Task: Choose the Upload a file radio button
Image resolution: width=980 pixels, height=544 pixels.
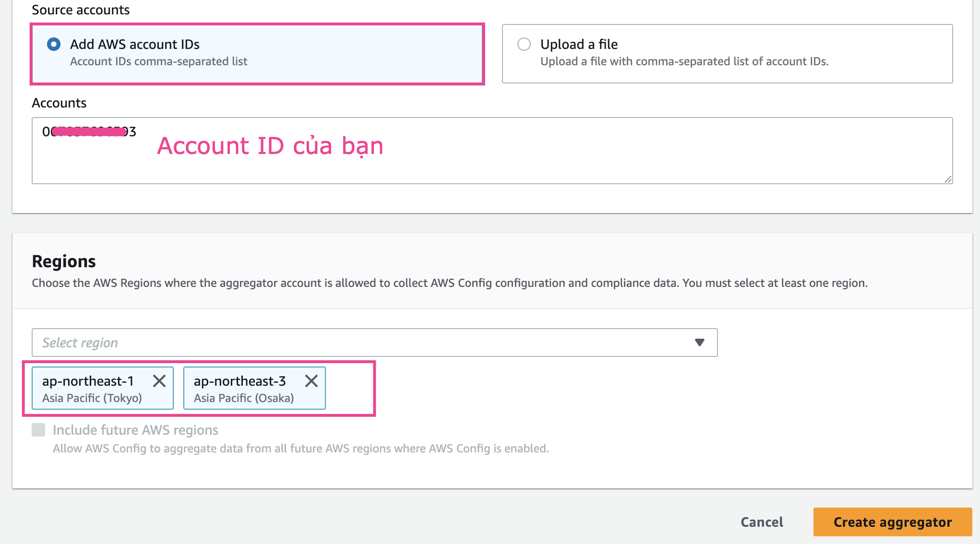Action: click(x=524, y=45)
